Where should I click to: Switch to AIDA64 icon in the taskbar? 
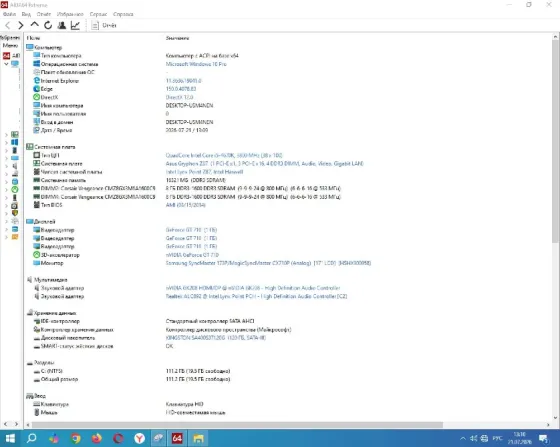coord(177,438)
